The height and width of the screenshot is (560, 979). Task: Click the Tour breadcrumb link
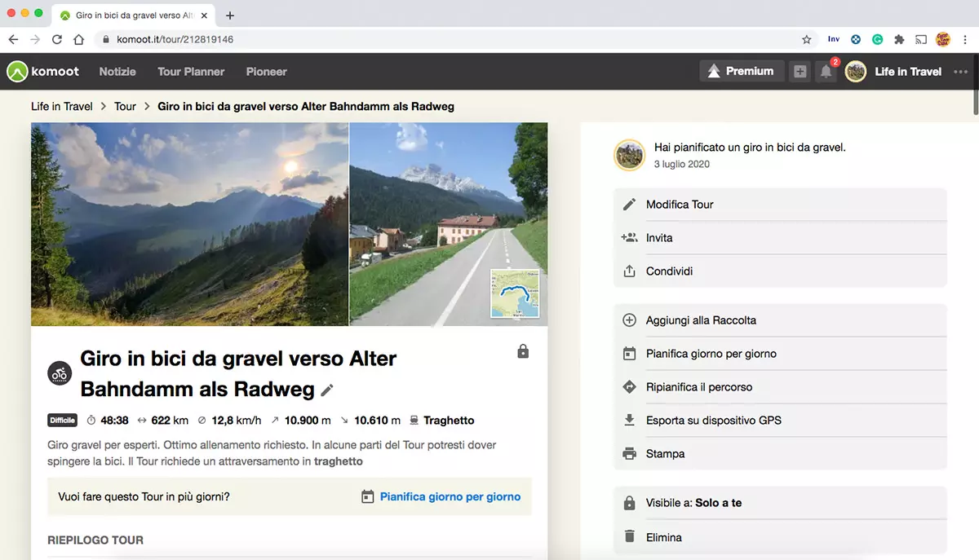point(125,106)
